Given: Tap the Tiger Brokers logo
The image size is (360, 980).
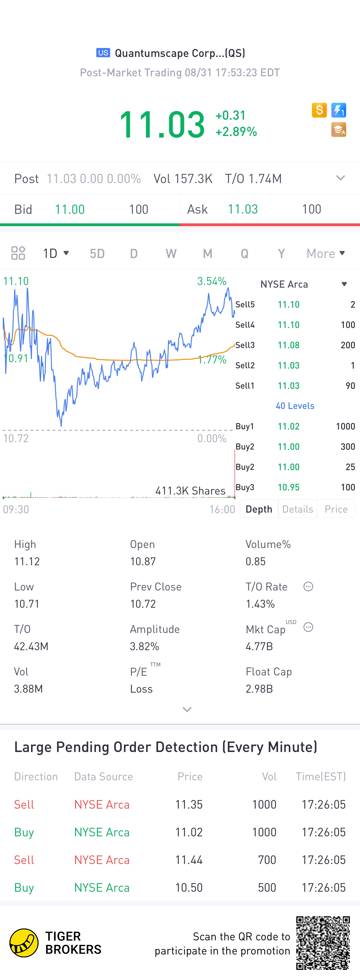Looking at the screenshot, I should pyautogui.click(x=55, y=943).
